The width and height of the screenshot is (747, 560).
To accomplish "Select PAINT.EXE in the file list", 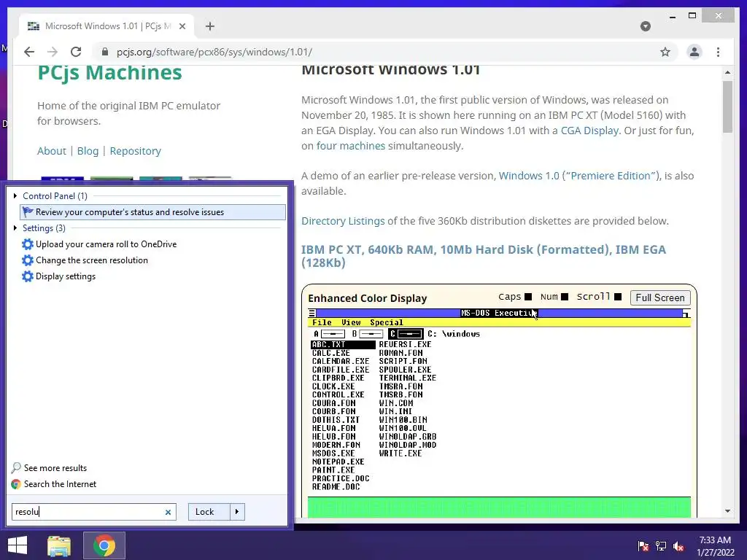I will click(333, 470).
